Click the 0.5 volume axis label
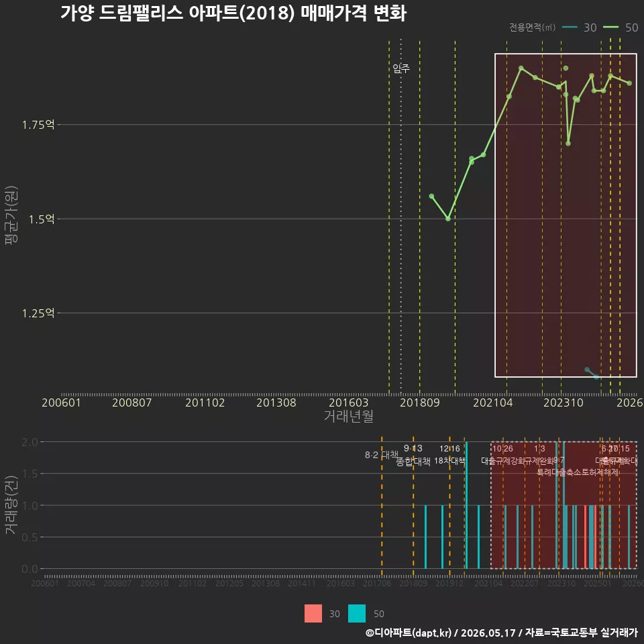 tap(30, 537)
